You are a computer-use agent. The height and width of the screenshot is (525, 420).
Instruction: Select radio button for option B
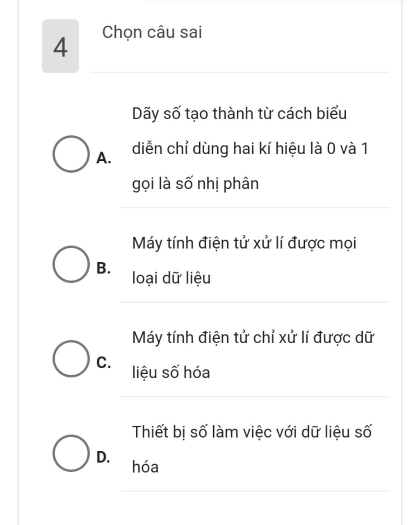71,265
